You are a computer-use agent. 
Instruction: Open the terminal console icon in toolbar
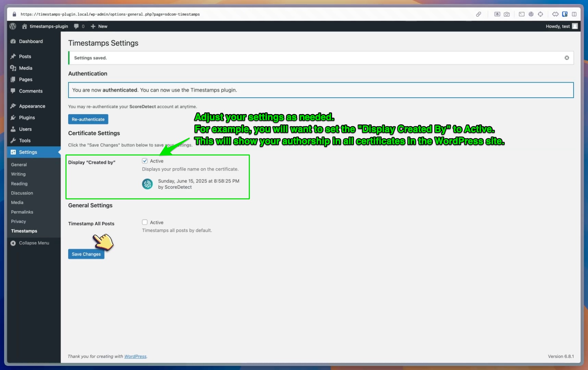coord(522,14)
